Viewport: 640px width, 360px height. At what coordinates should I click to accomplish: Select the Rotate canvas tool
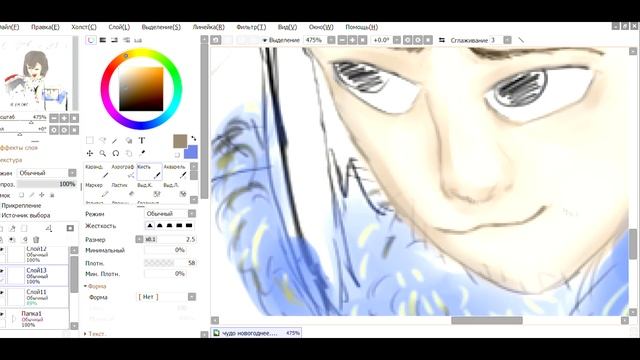[x=116, y=153]
